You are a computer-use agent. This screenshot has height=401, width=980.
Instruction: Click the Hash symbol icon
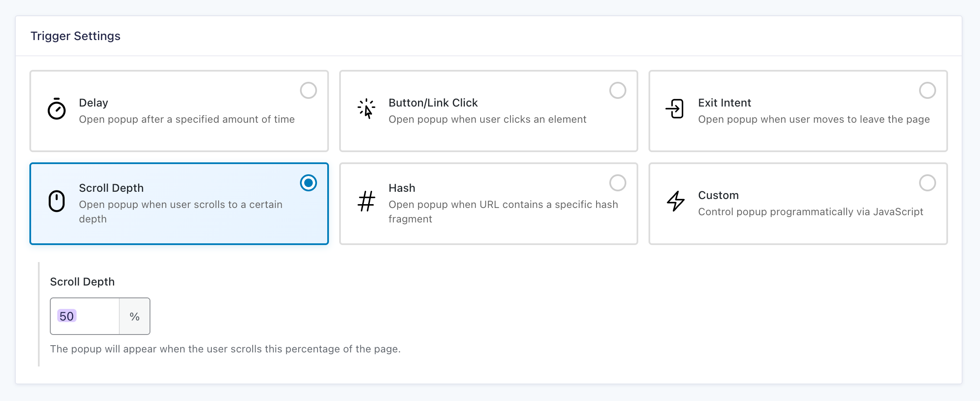[x=366, y=201]
